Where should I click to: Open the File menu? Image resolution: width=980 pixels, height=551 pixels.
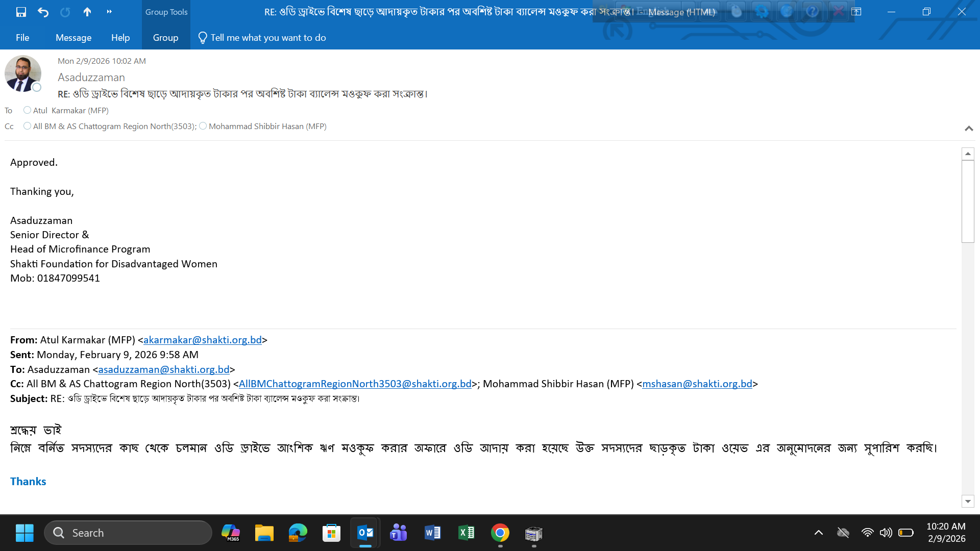[22, 38]
